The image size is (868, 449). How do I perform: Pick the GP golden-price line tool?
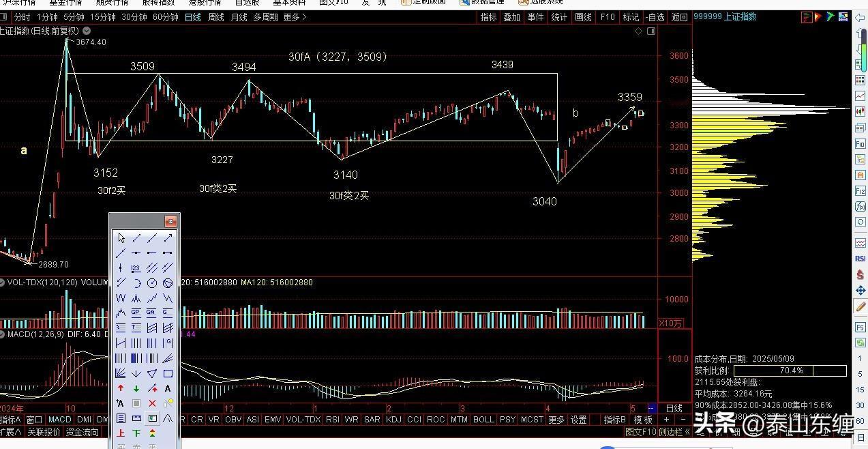(x=136, y=313)
